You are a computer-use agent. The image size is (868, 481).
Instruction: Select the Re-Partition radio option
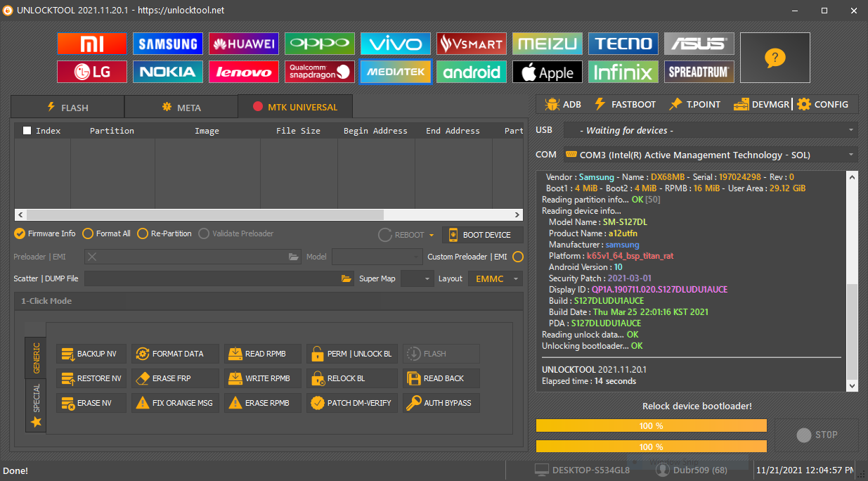(x=164, y=233)
